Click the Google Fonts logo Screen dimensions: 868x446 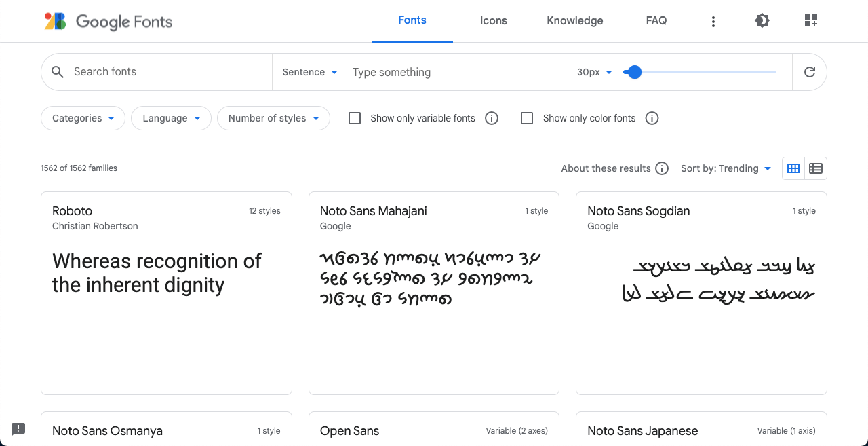108,21
